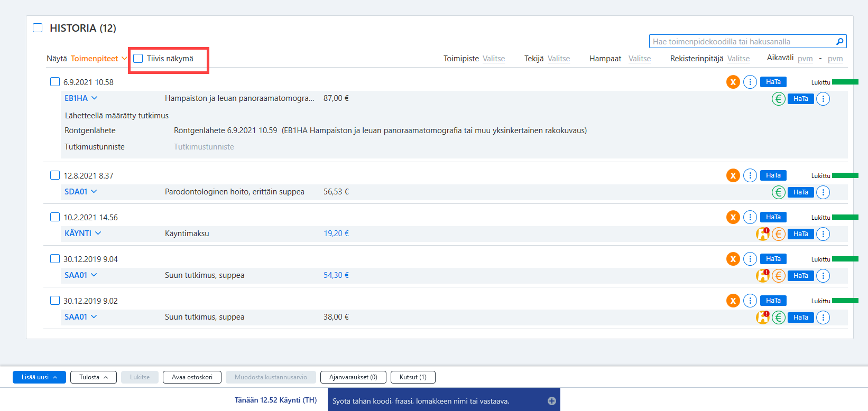
Task: Expand EB1HA procedure chevron
Action: (x=95, y=98)
